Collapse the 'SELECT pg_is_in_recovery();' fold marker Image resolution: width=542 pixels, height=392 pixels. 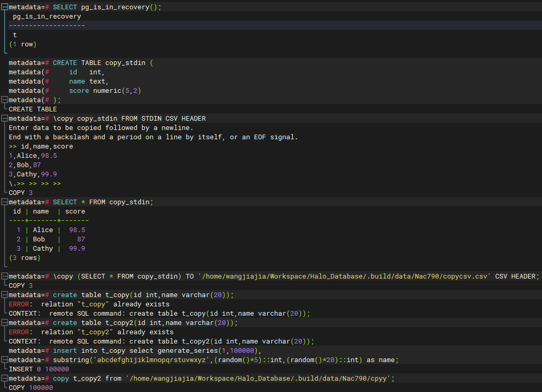click(5, 7)
